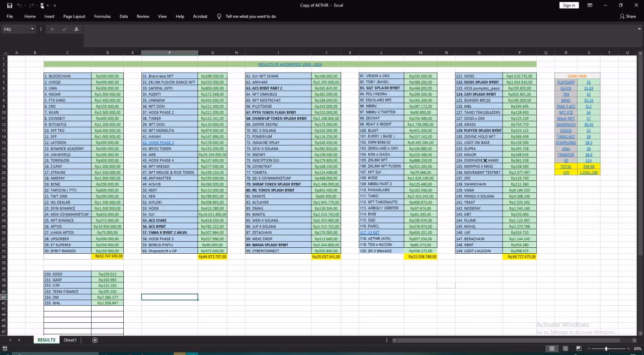Switch to Normal view in status bar
Viewport: 644px width, 355px height.
point(552,348)
